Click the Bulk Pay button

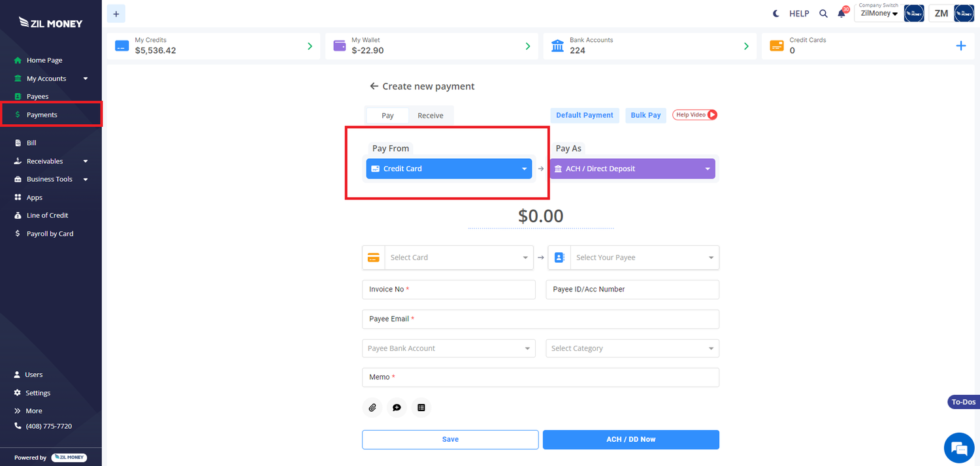645,115
